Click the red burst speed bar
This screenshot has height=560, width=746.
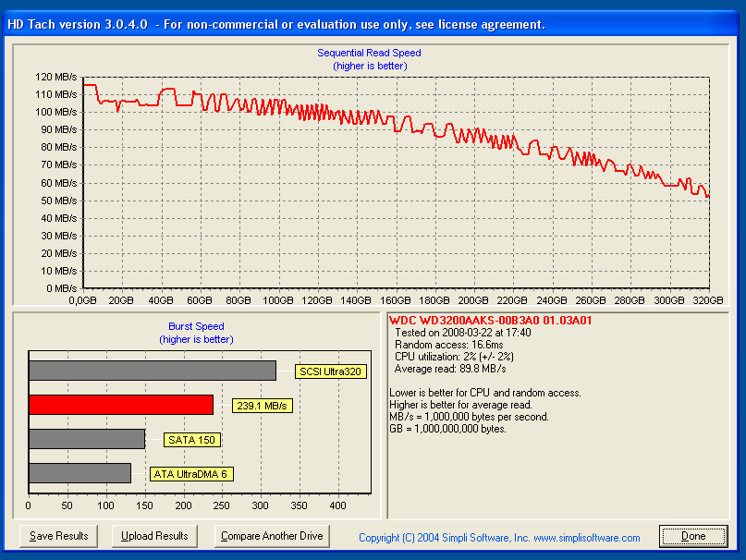(x=120, y=405)
